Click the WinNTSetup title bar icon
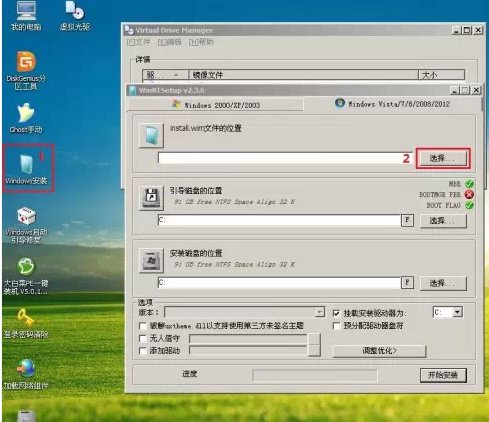This screenshot has width=489, height=422. click(133, 90)
